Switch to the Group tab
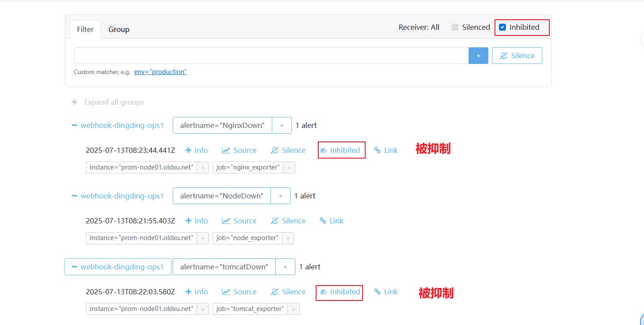The height and width of the screenshot is (325, 644). pos(119,29)
